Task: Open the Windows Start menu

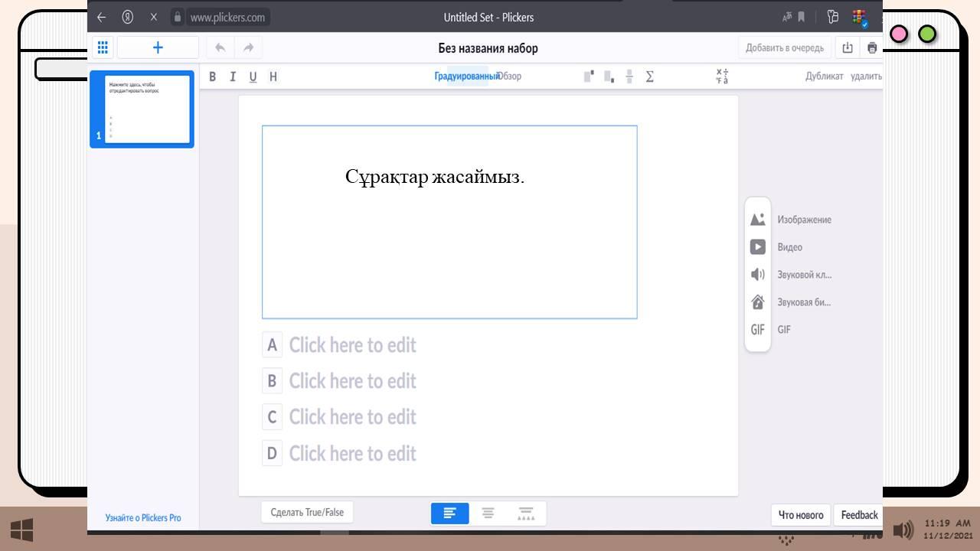Action: coord(21,530)
